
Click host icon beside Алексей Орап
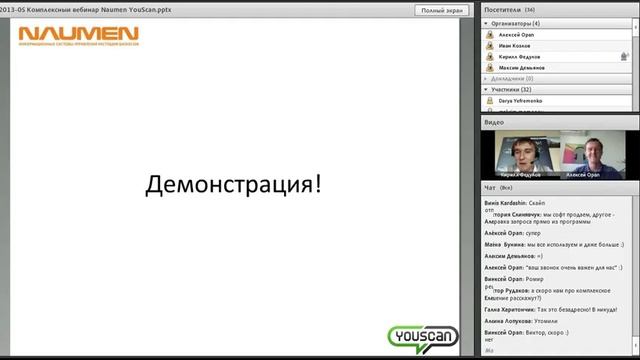(x=490, y=35)
